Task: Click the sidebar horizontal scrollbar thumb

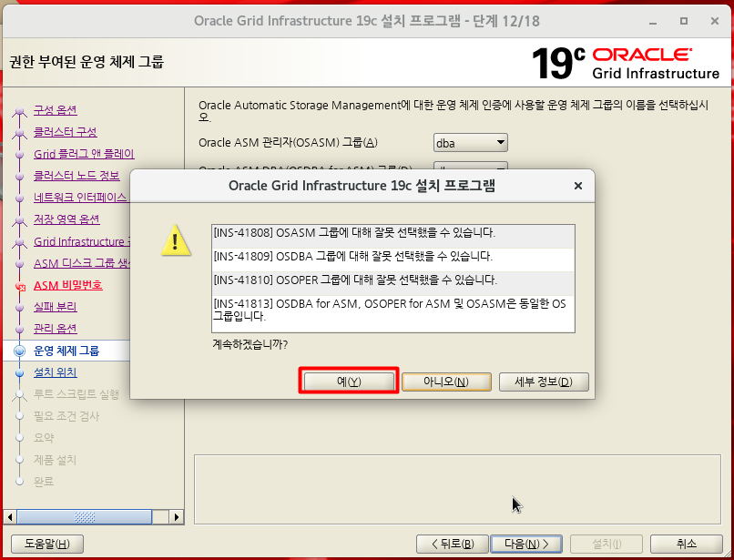Action: [85, 517]
